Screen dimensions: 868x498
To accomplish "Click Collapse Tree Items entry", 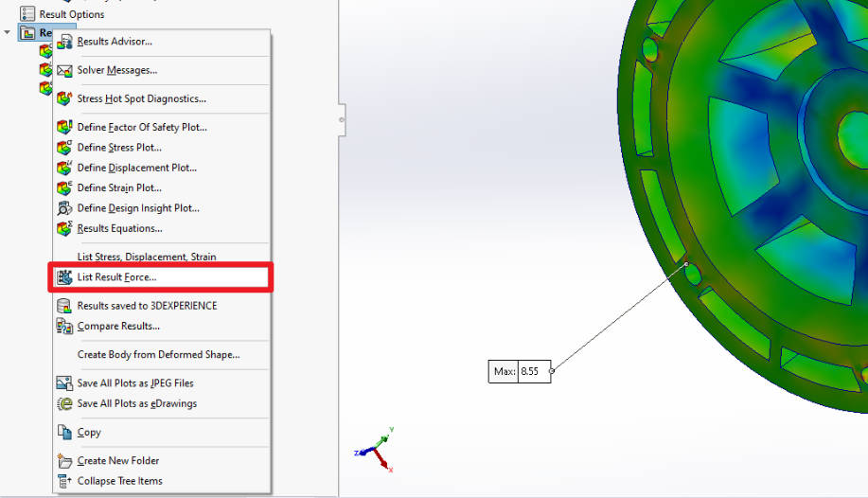I will tap(119, 481).
